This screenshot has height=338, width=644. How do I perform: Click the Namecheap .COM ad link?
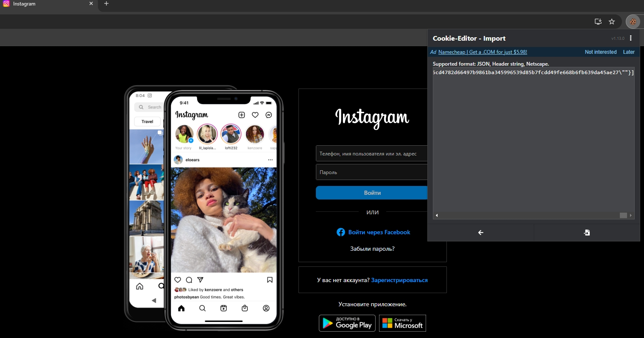click(x=482, y=52)
